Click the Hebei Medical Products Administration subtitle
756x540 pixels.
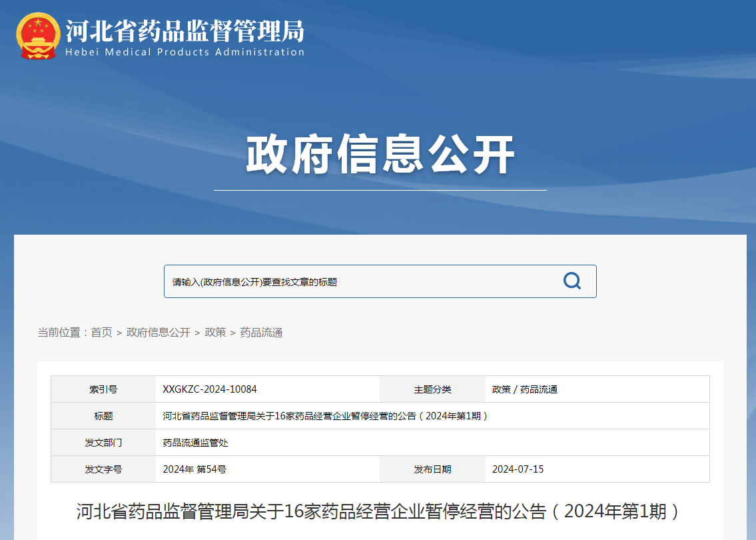[185, 52]
